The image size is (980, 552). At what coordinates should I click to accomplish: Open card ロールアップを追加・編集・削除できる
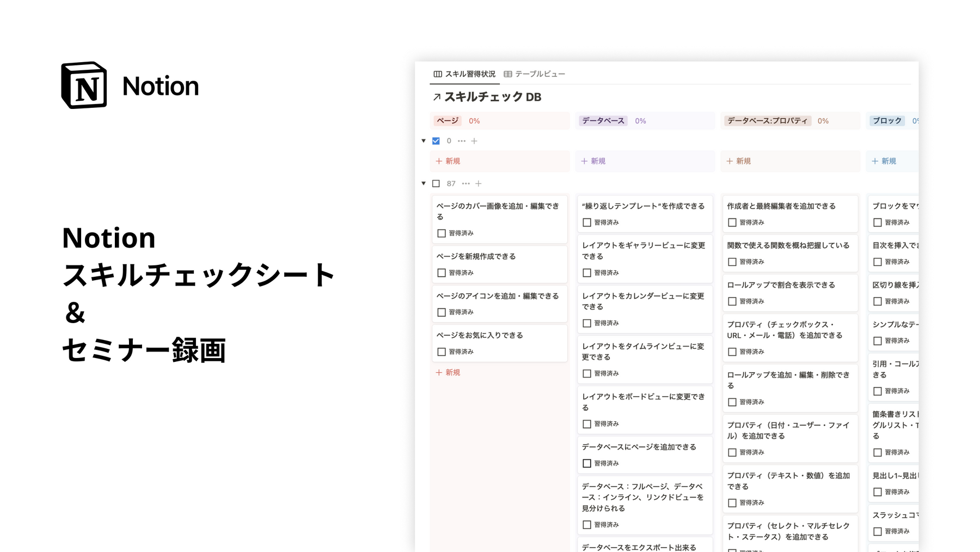point(790,388)
